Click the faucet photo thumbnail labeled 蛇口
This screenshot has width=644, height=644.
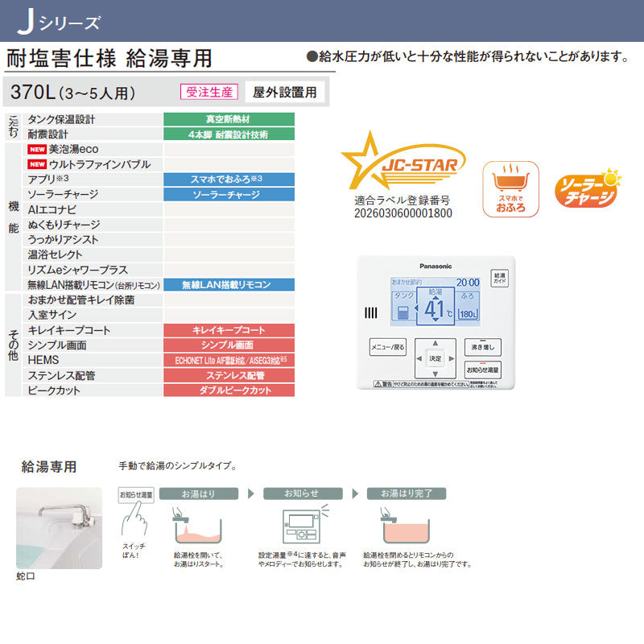pyautogui.click(x=59, y=528)
